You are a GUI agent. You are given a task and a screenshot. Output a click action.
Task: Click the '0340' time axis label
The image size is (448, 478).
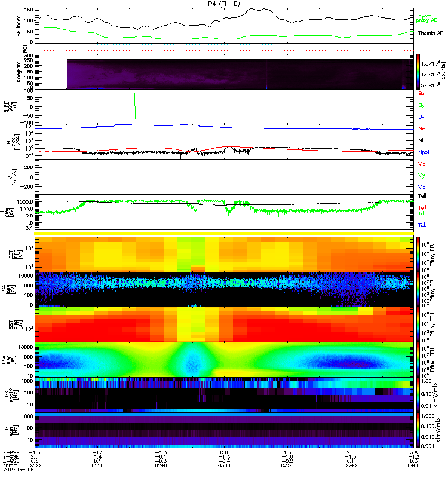click(350, 465)
